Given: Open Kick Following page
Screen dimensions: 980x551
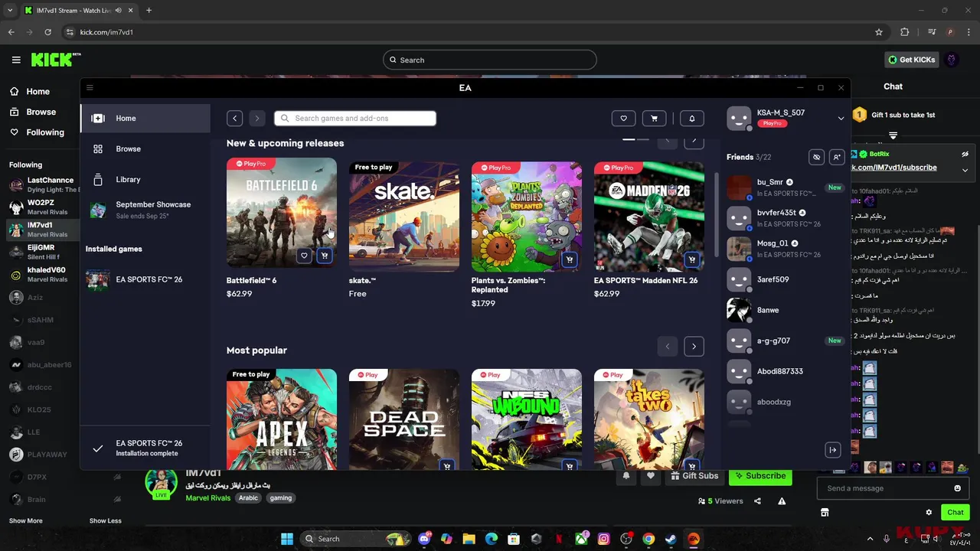Looking at the screenshot, I should (37, 132).
